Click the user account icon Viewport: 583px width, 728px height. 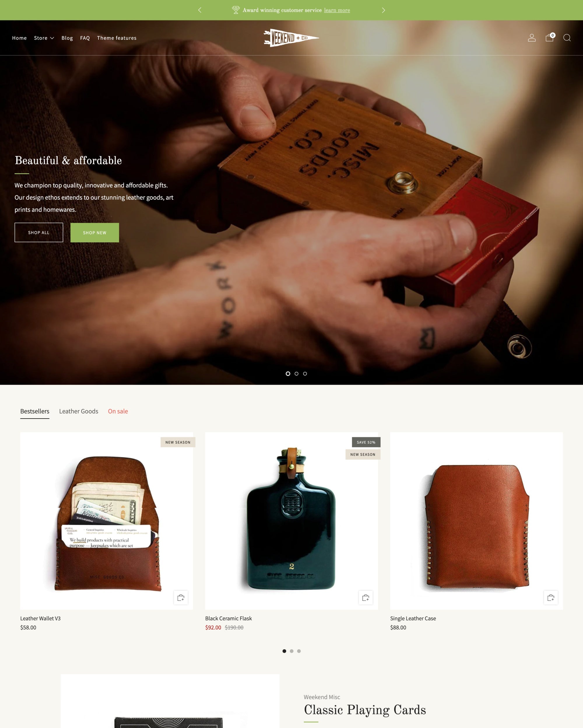coord(531,38)
